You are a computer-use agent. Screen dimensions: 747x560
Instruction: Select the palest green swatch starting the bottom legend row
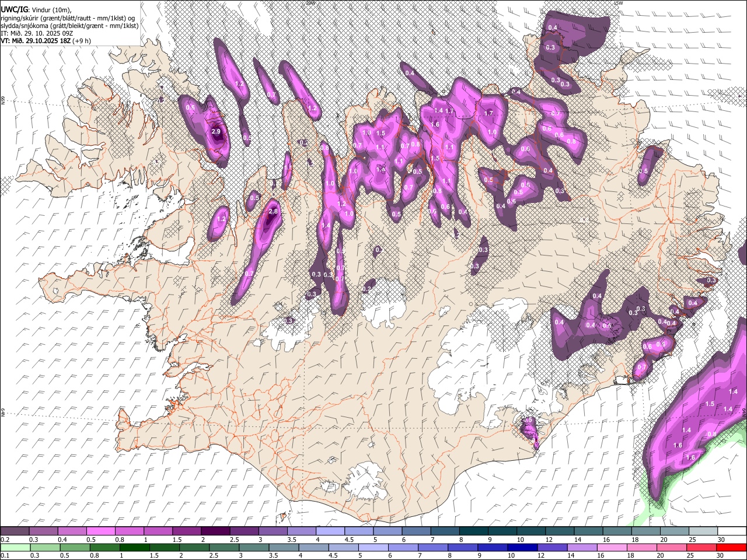(15, 547)
